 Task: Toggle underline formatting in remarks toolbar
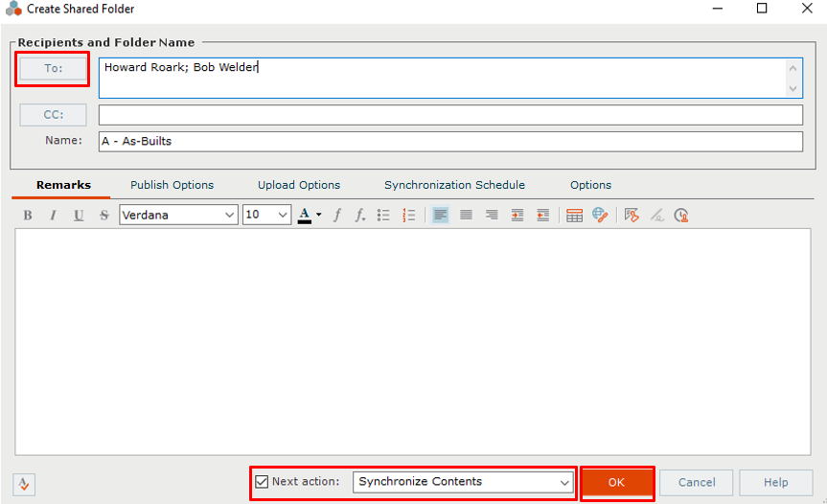coord(79,215)
